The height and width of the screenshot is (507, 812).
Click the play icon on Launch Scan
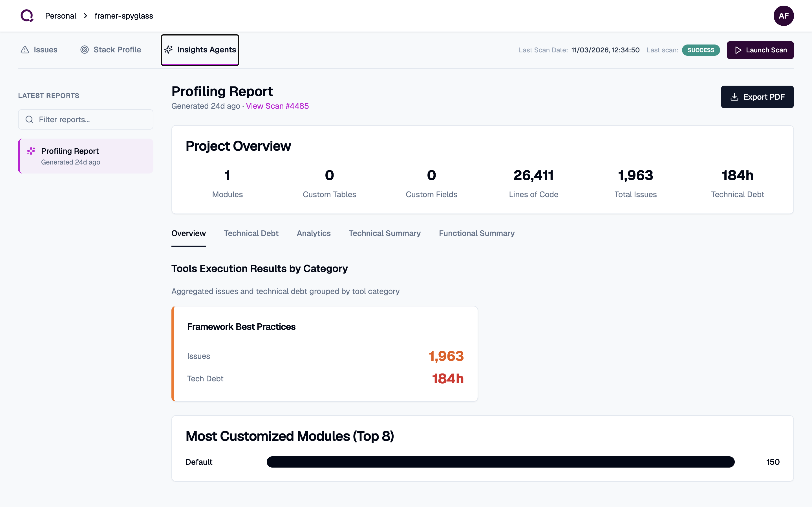738,50
